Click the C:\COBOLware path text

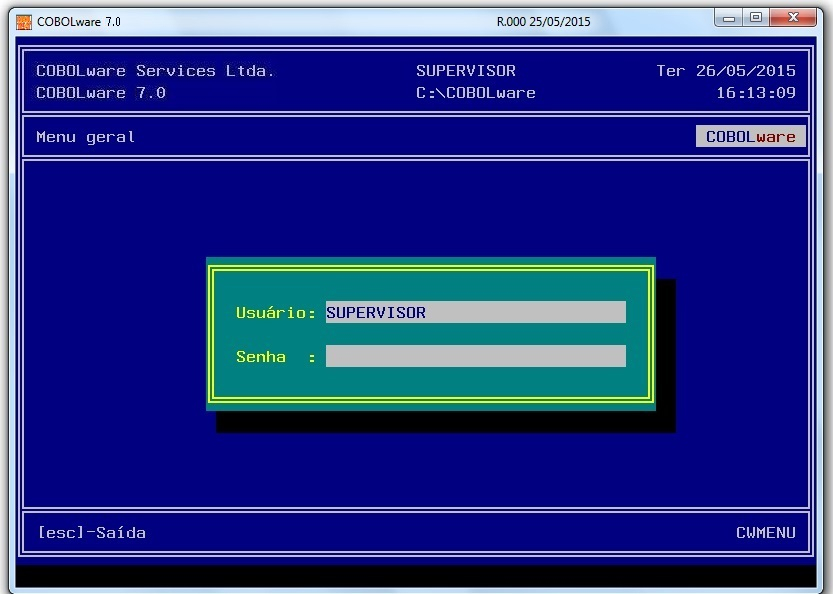[x=475, y=93]
